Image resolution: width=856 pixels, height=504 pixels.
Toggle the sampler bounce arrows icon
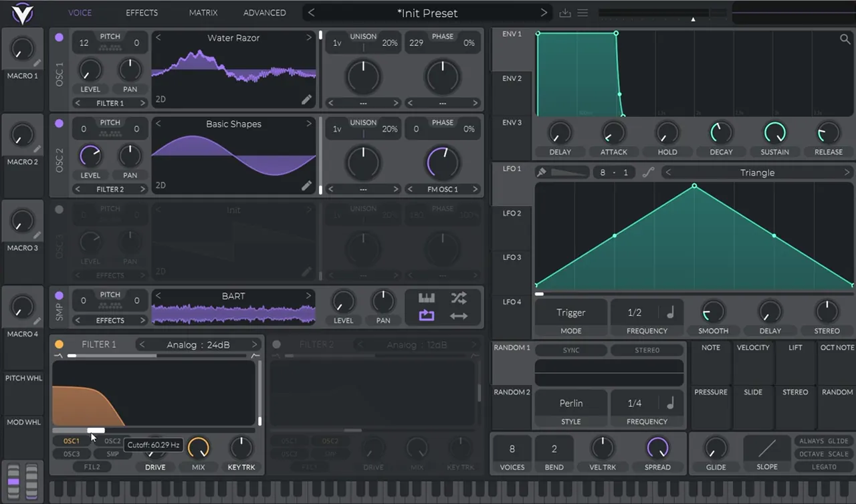pyautogui.click(x=459, y=316)
